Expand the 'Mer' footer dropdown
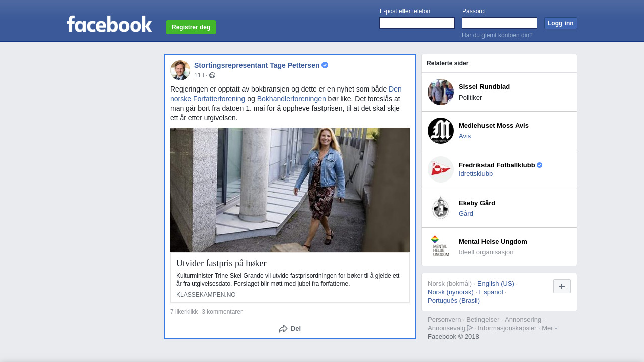644x362 pixels. click(549, 328)
